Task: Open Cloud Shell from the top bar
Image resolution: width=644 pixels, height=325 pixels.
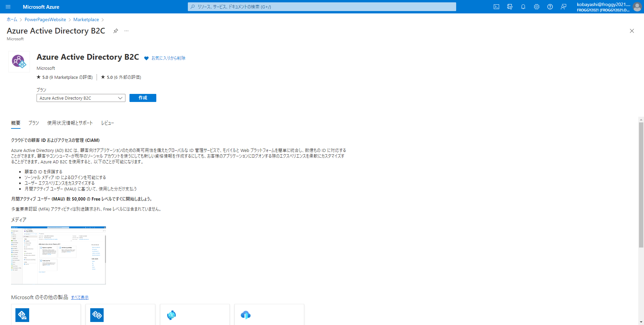Action: [x=496, y=7]
